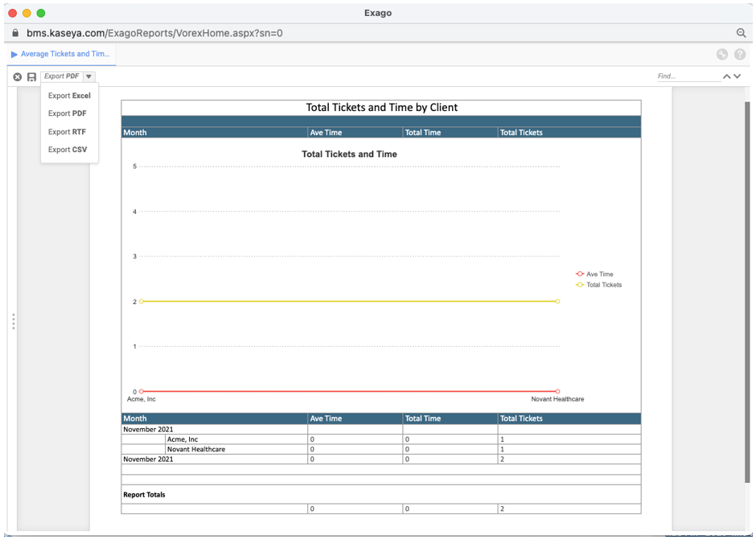
Task: Jump to previous find result arrow
Action: [x=726, y=76]
